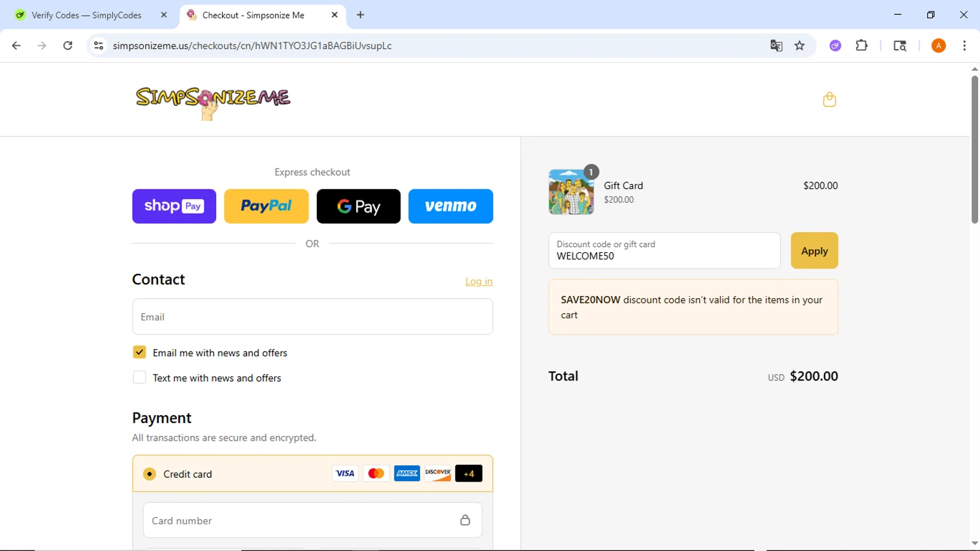
Task: Apply the discount code
Action: pos(814,250)
